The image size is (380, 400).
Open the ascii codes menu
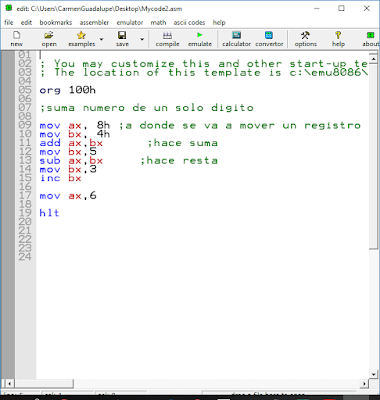189,23
